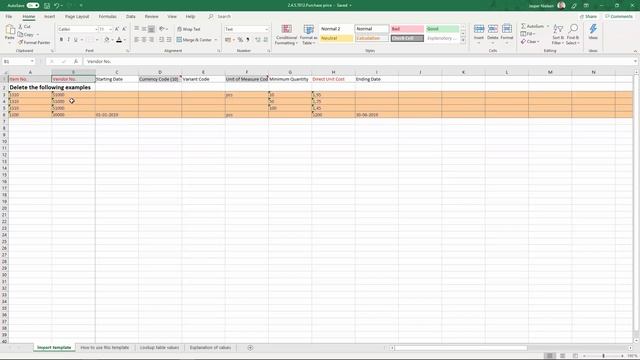Click Increase Decimal icon
Image resolution: width=640 pixels, height=360 pixels.
coord(258,40)
